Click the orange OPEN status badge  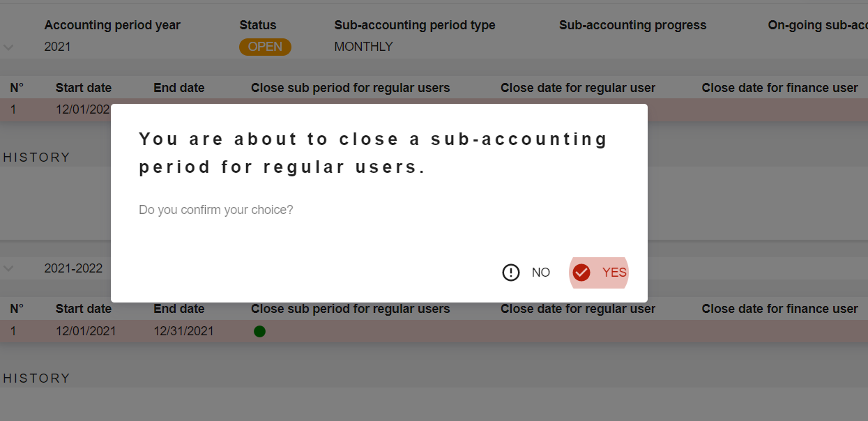point(265,47)
